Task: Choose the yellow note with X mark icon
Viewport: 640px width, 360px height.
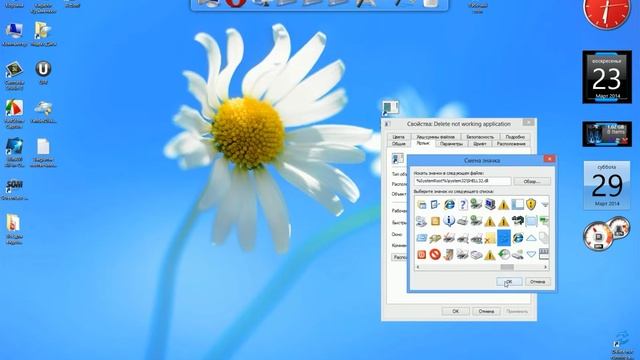Action: tap(490, 238)
